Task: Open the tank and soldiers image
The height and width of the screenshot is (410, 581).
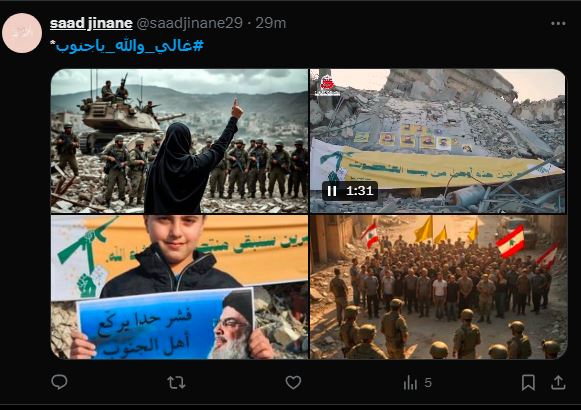Action: coord(179,141)
